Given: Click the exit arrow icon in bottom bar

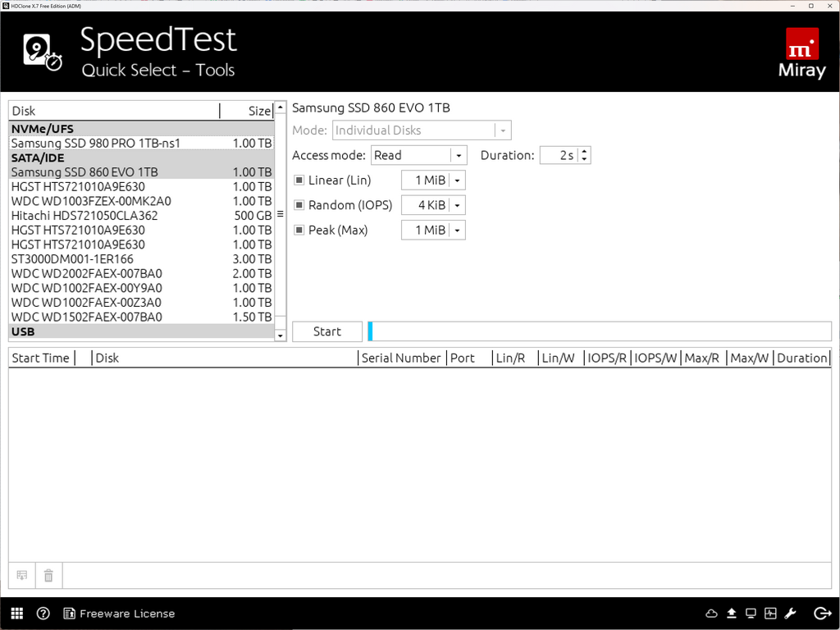Looking at the screenshot, I should 822,614.
